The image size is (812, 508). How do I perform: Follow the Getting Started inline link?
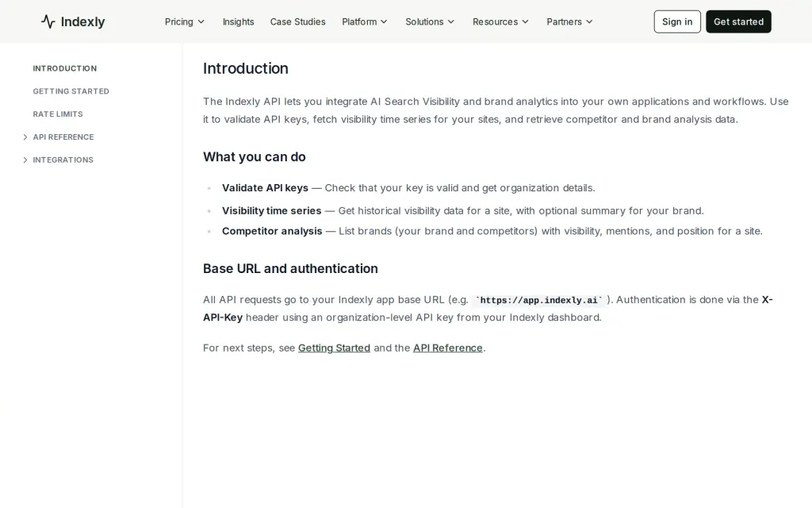pos(334,348)
